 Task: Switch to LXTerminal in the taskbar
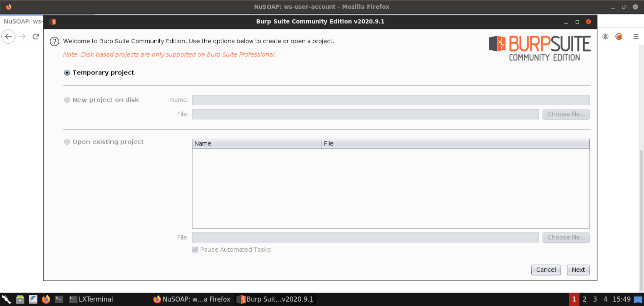click(x=91, y=299)
